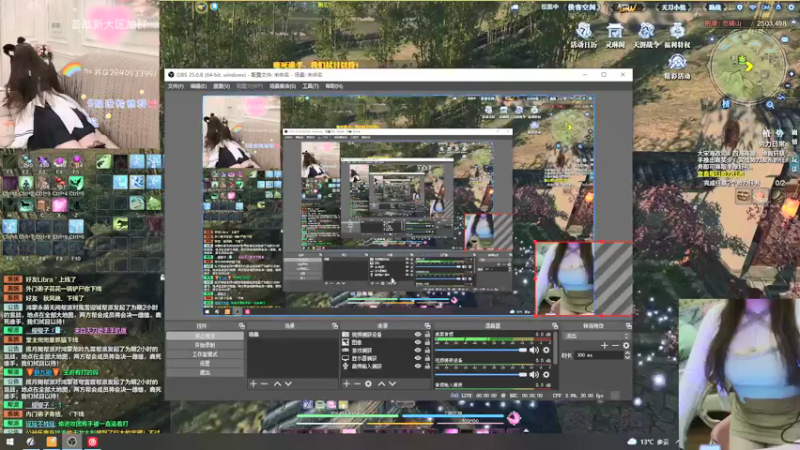Screen dimensions: 800x450
Task: Open the 福利特权 benefits icon in game
Action: click(x=677, y=35)
